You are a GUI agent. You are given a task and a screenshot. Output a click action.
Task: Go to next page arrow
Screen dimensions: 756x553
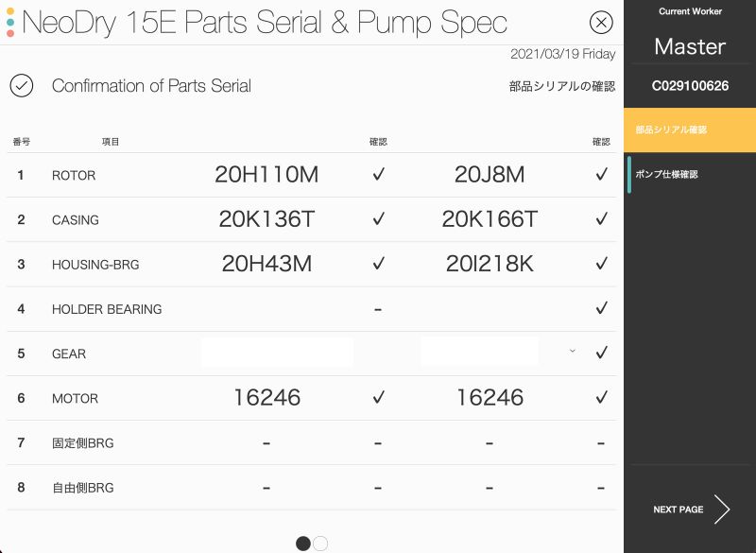(x=722, y=510)
